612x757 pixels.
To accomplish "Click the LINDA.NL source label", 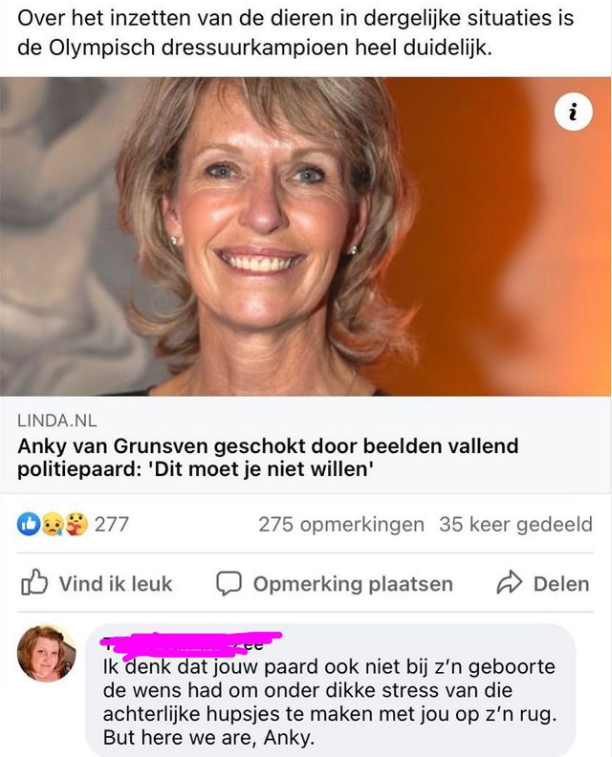I will pos(57,421).
